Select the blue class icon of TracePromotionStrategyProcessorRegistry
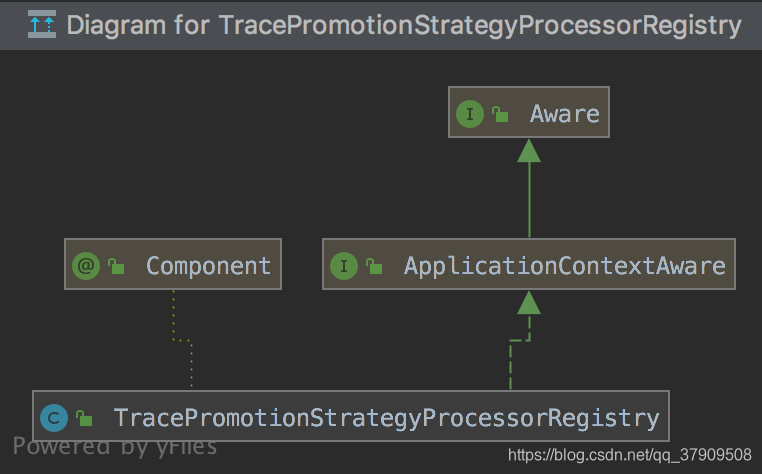The width and height of the screenshot is (762, 474). (x=54, y=418)
